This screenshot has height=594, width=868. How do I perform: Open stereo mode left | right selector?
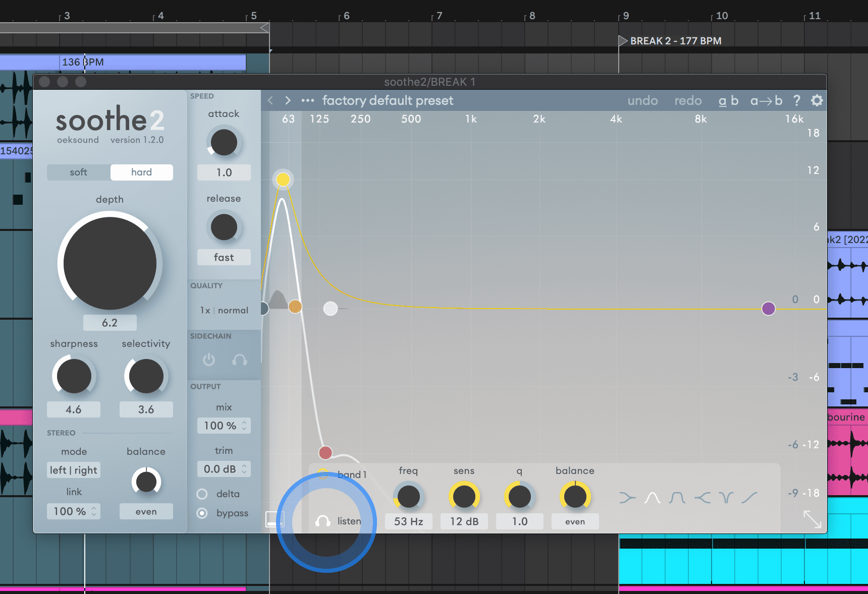coord(74,470)
